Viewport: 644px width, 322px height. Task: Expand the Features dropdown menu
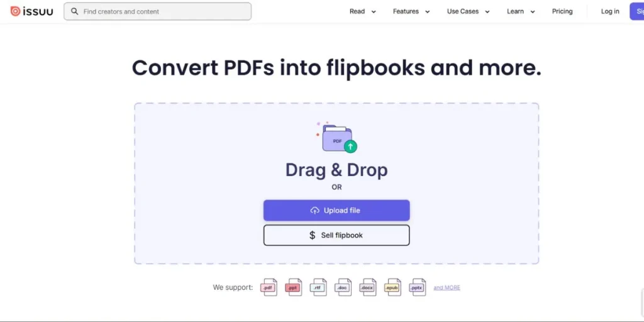point(411,11)
